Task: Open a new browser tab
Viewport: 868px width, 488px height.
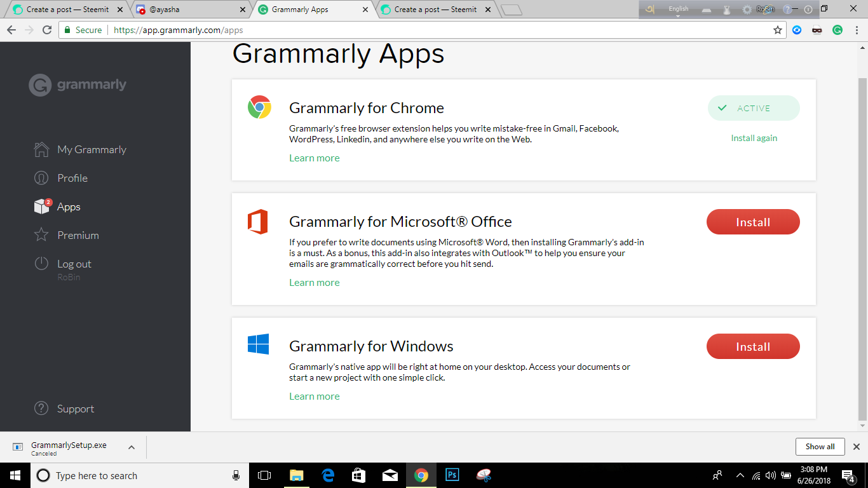Action: click(512, 10)
